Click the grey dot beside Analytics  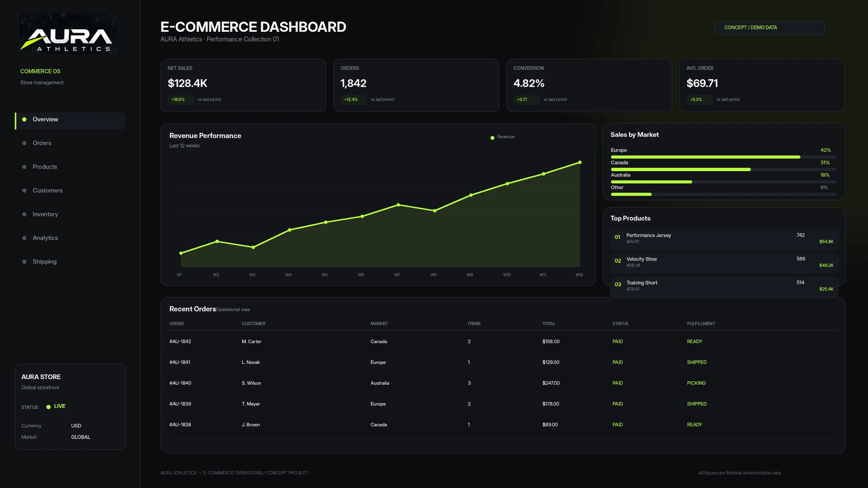[x=24, y=238]
